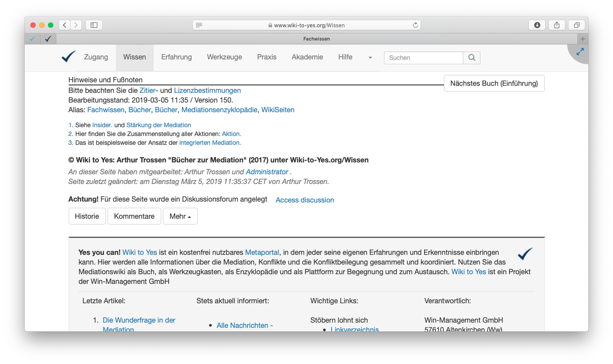613x364 pixels.
Task: Follow the Lizenzbestimmungen link
Action: pyautogui.click(x=207, y=90)
